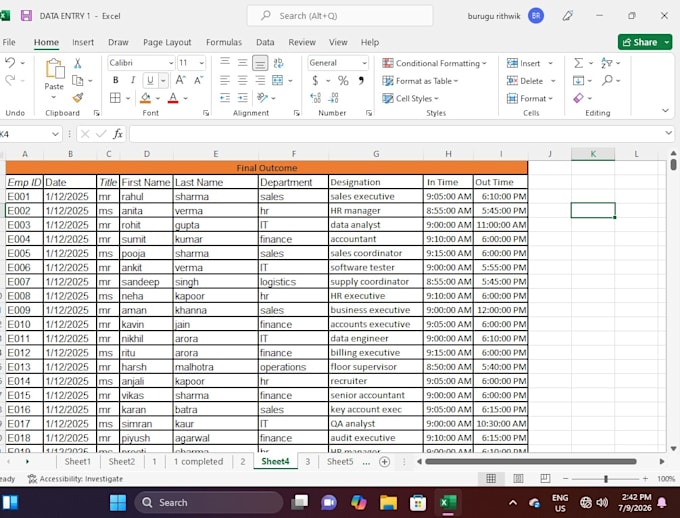Screen dimensions: 680x518
Task: Open the General number format dropdown
Action: (x=364, y=63)
